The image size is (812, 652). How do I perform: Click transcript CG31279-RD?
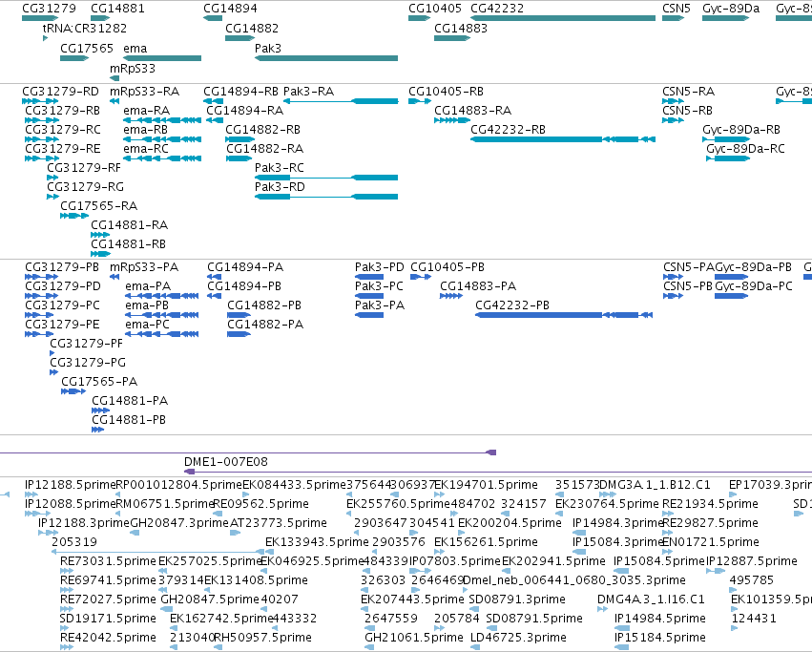[40, 101]
